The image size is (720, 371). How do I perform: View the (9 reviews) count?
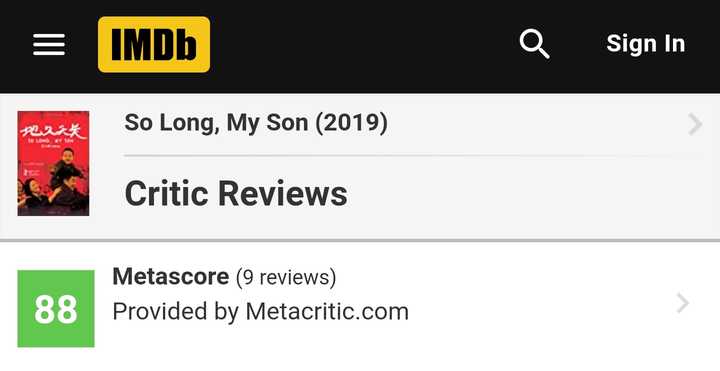pyautogui.click(x=286, y=278)
